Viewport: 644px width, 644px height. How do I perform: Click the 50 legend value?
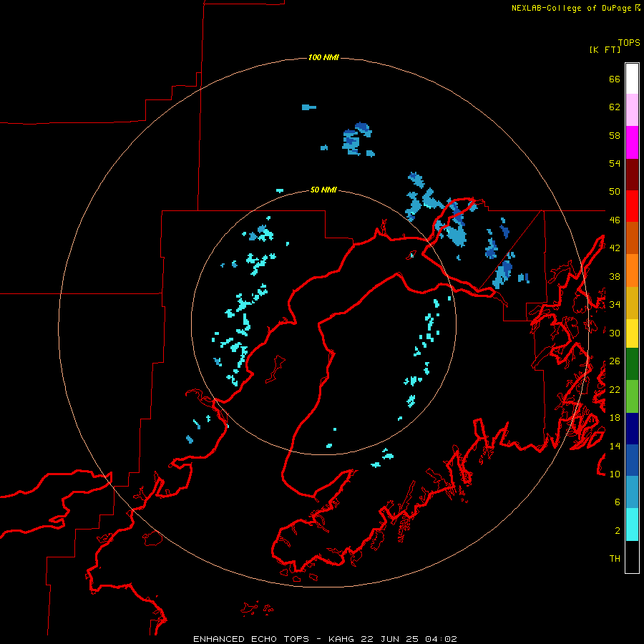pyautogui.click(x=615, y=192)
